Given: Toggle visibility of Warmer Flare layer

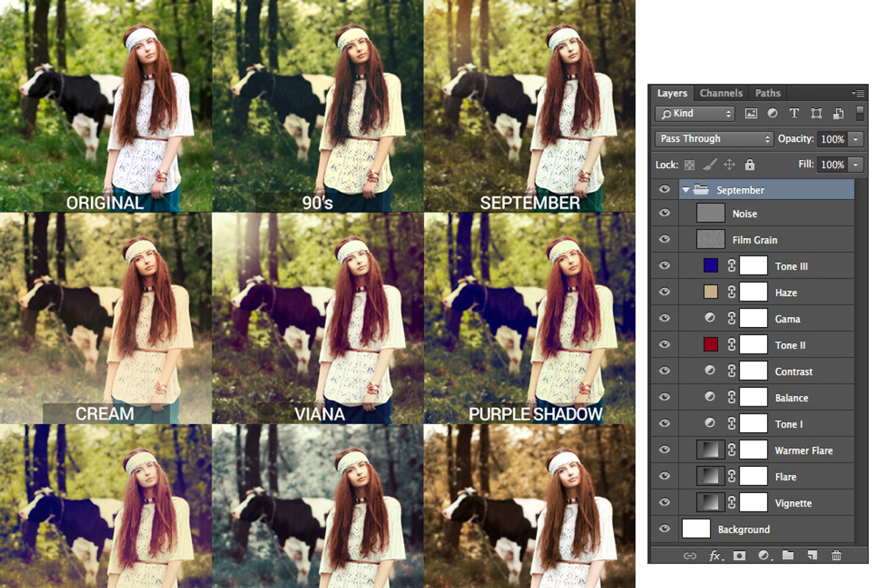Looking at the screenshot, I should [664, 450].
